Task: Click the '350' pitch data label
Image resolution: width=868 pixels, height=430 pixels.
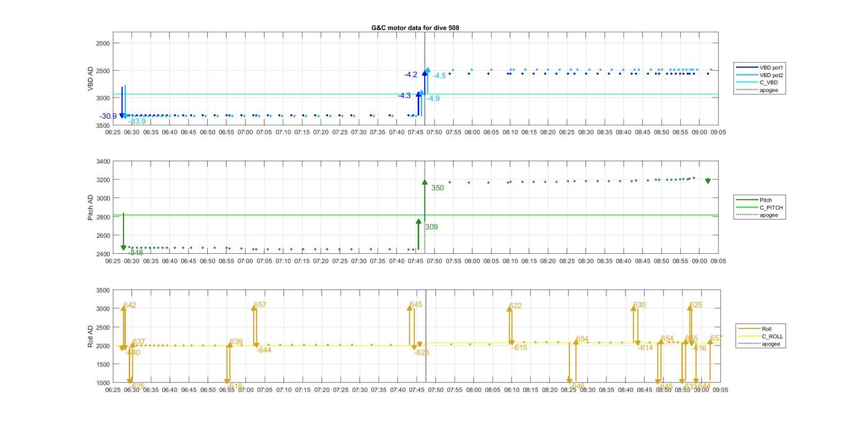Action: 438,188
